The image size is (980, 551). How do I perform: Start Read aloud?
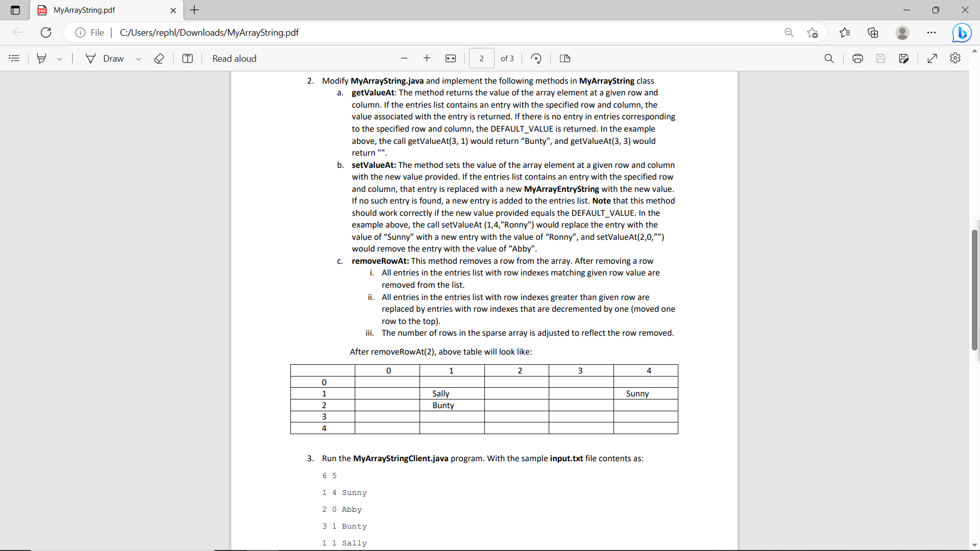click(x=234, y=59)
